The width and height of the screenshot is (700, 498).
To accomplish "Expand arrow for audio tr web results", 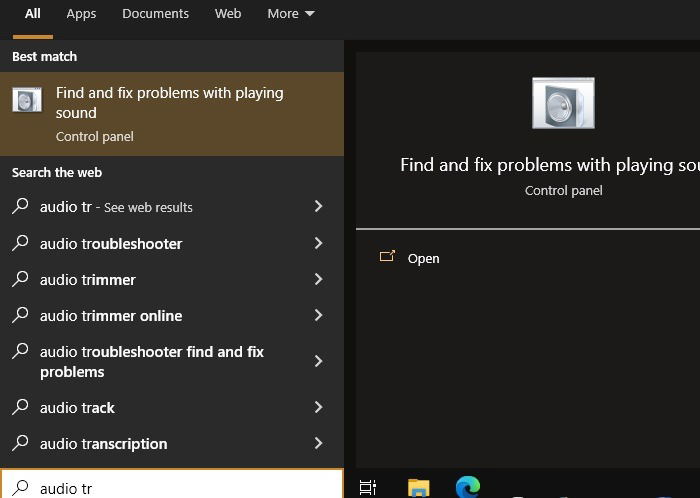I will [318, 206].
